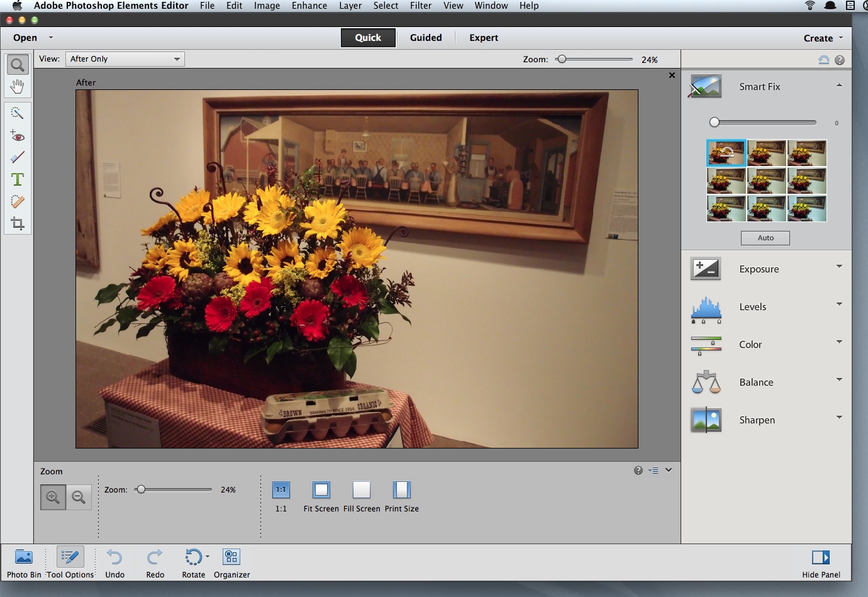The image size is (868, 597).
Task: Select the Quick Selection tool
Action: coord(17,113)
